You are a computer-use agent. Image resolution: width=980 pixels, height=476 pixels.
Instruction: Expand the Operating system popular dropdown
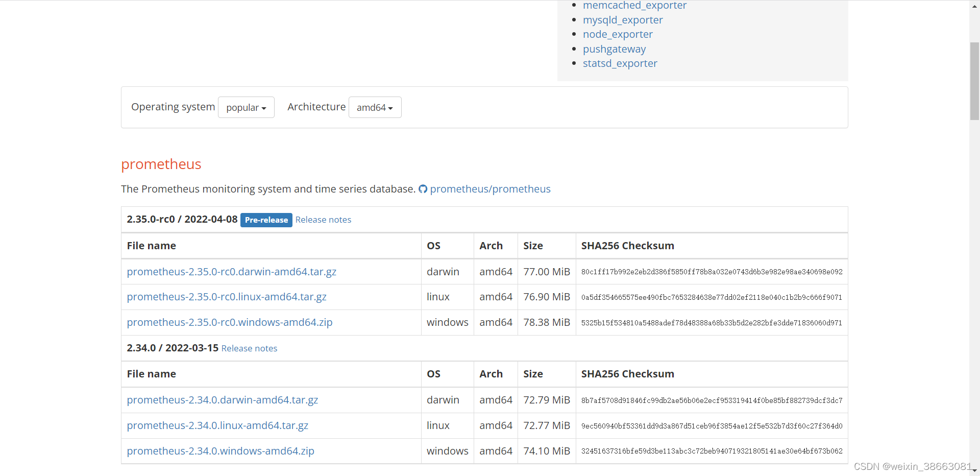(x=246, y=107)
